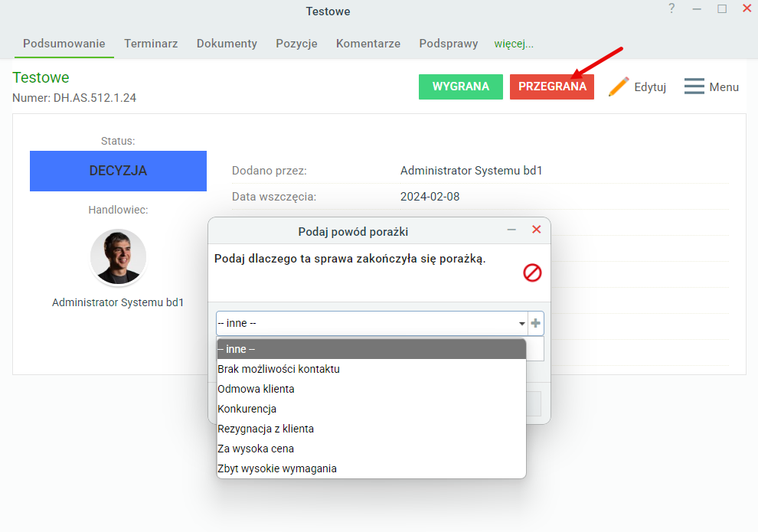Choose "Konkurencja" reason
758x532 pixels.
tap(371, 409)
